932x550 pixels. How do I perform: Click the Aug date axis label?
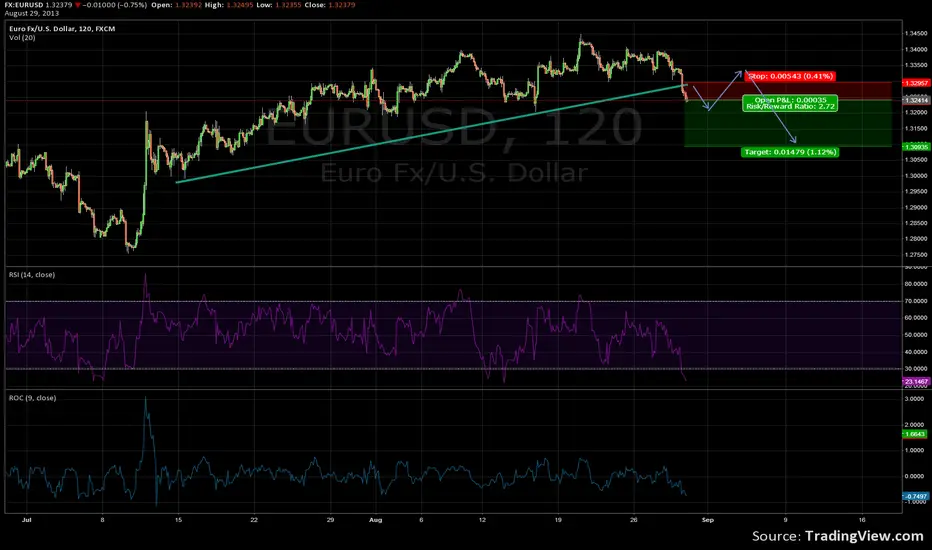tap(375, 520)
